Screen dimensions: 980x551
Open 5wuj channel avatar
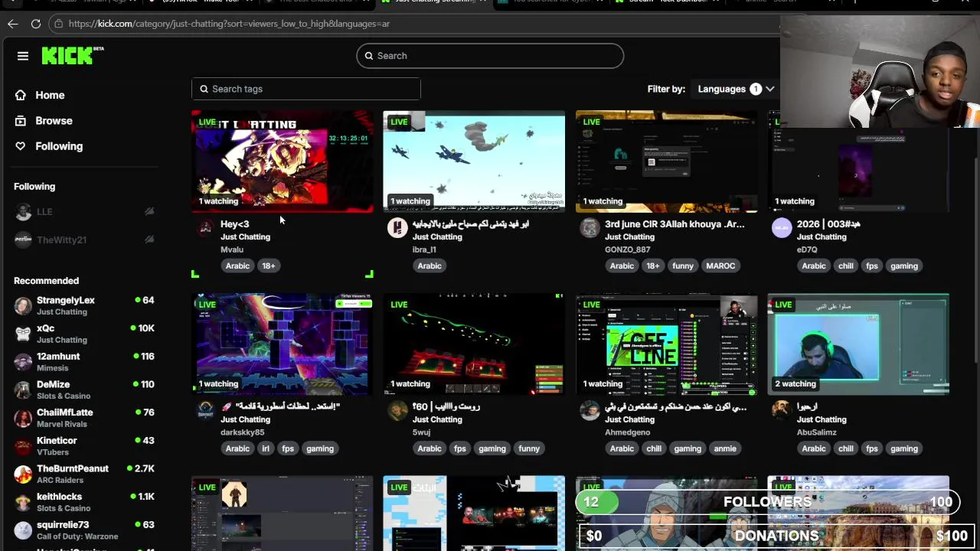[397, 411]
